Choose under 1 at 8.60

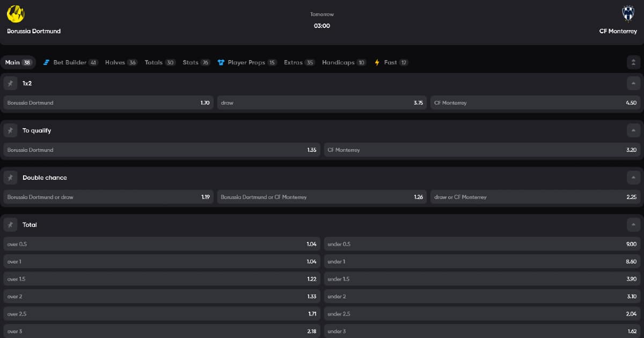[x=482, y=261]
